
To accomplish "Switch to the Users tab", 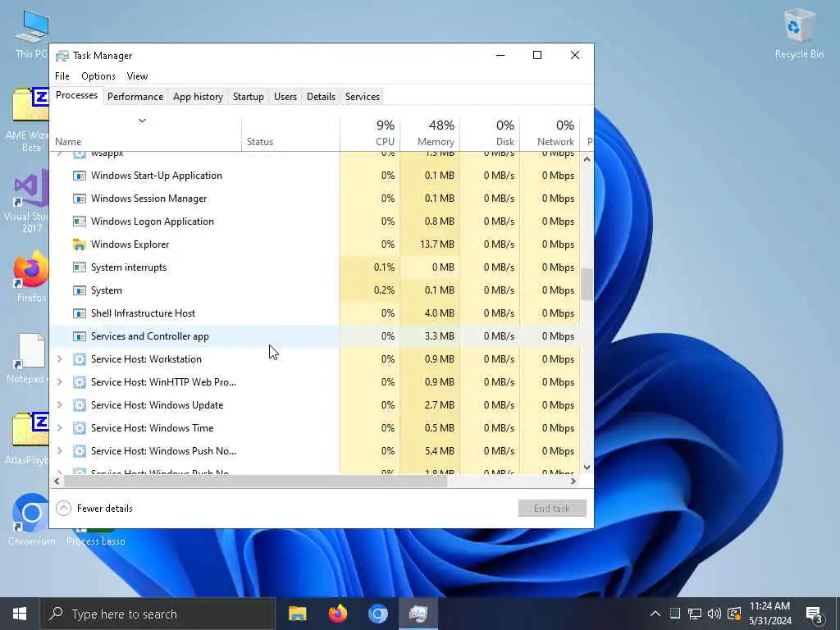I will point(285,97).
